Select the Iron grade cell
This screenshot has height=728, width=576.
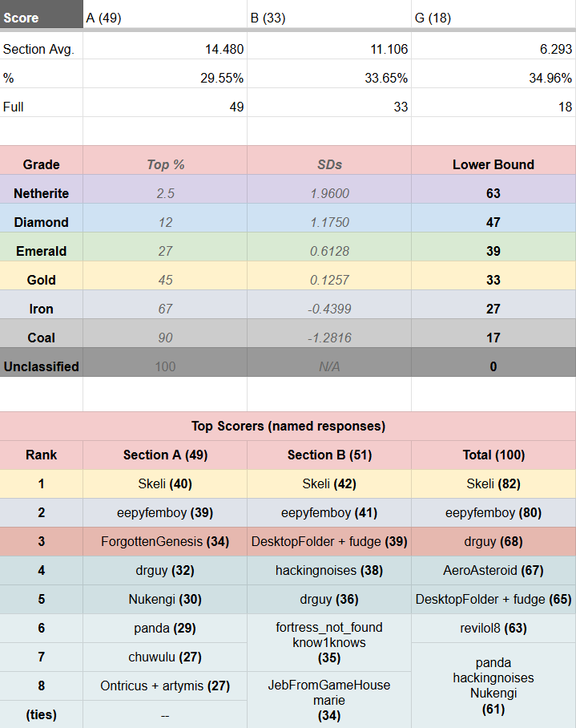[x=42, y=304]
